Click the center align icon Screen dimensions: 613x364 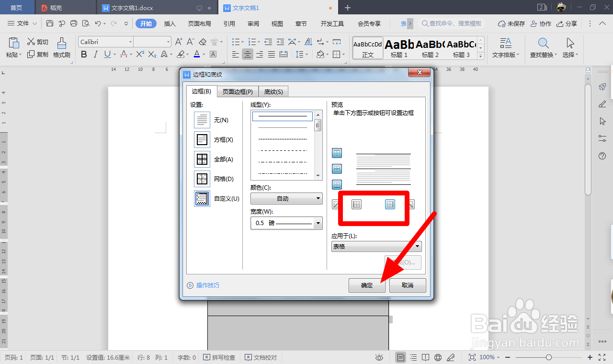click(248, 55)
